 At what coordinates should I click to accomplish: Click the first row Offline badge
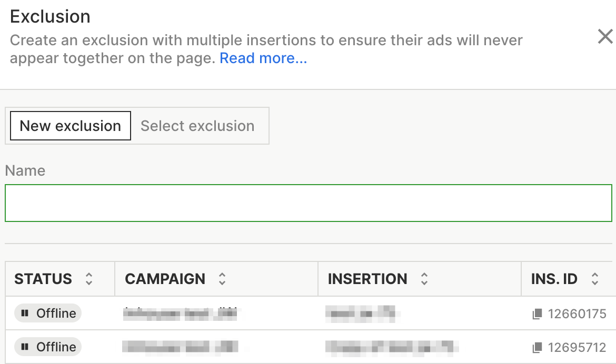point(48,314)
